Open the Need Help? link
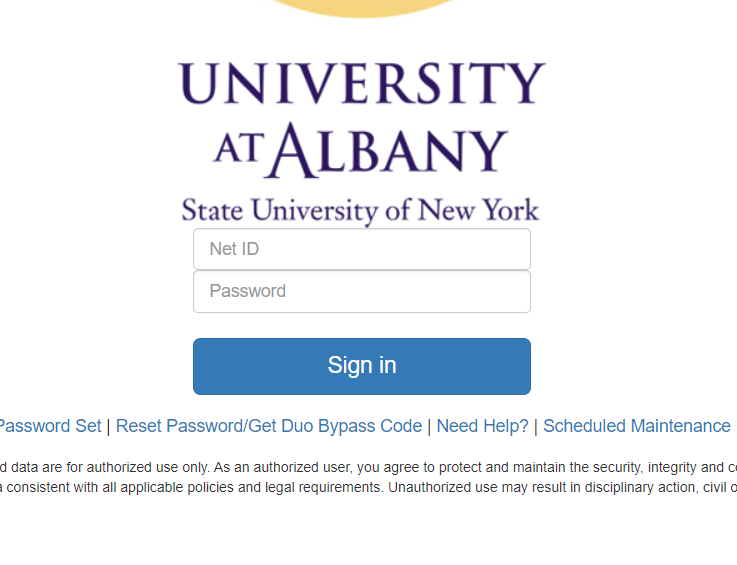The width and height of the screenshot is (737, 565). [482, 426]
